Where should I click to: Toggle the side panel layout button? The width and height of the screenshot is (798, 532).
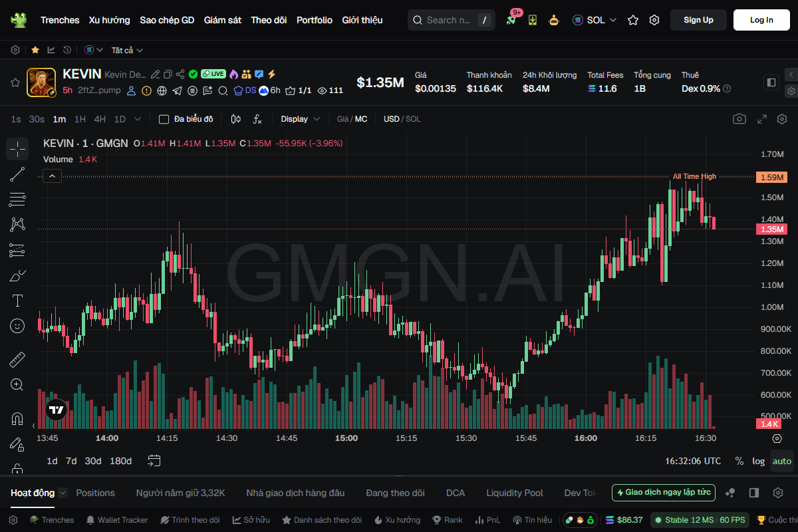click(x=771, y=82)
